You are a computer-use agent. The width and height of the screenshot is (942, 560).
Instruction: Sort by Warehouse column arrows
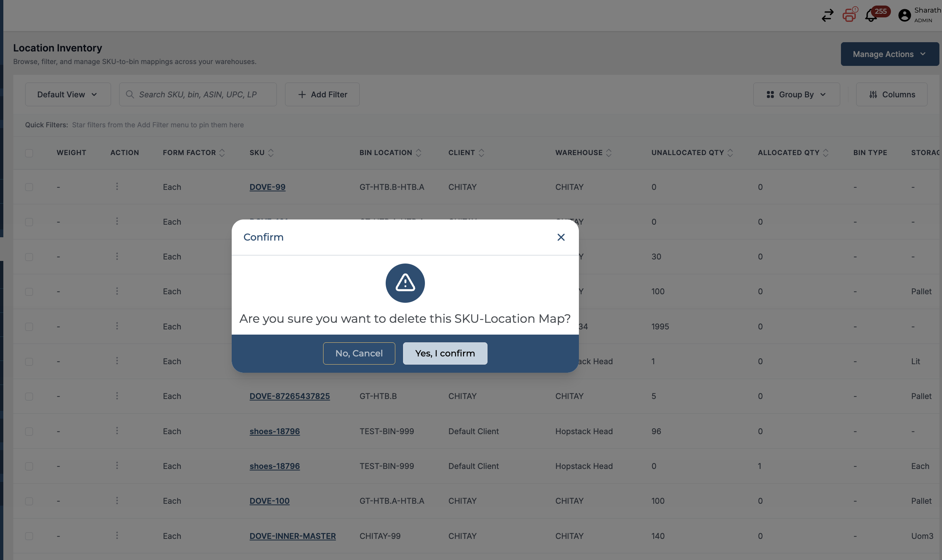coord(608,152)
